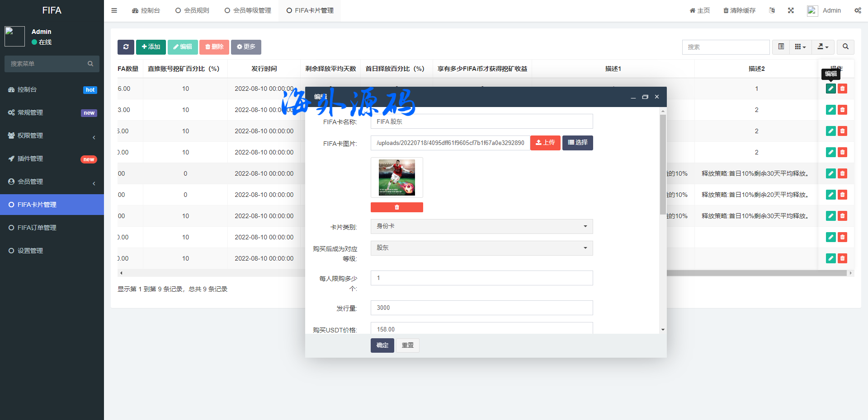Toggle the sidebar hamburger menu icon
The image size is (868, 420).
(114, 10)
